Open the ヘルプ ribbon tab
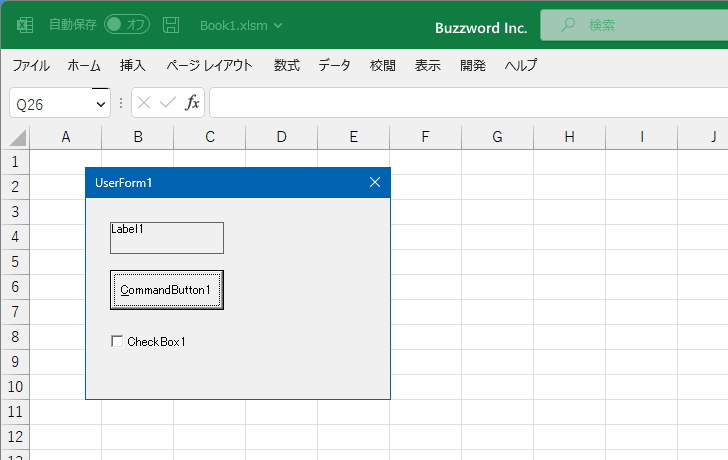This screenshot has width=728, height=460. pos(521,65)
